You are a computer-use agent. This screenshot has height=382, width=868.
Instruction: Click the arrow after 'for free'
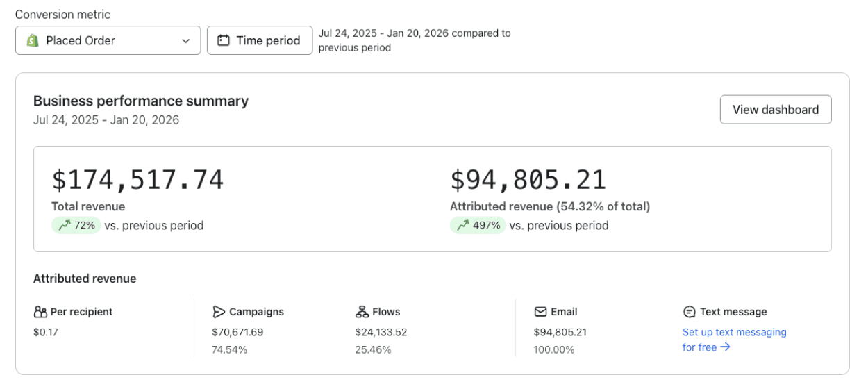coord(725,347)
